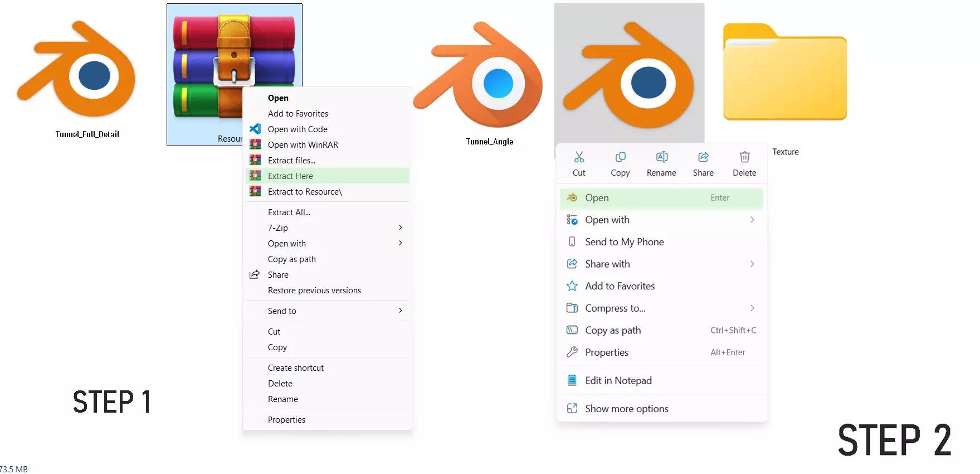Choose Extract files... entry
Screen dimensions: 980x474
[x=327, y=160]
